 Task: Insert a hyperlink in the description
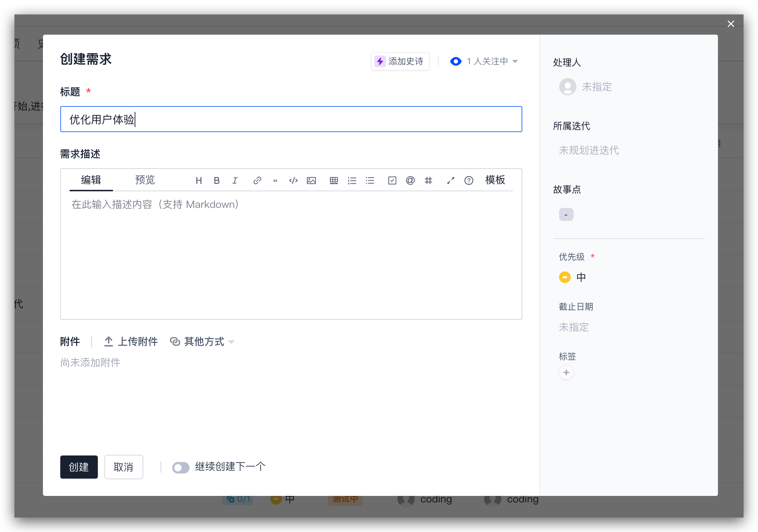click(257, 180)
